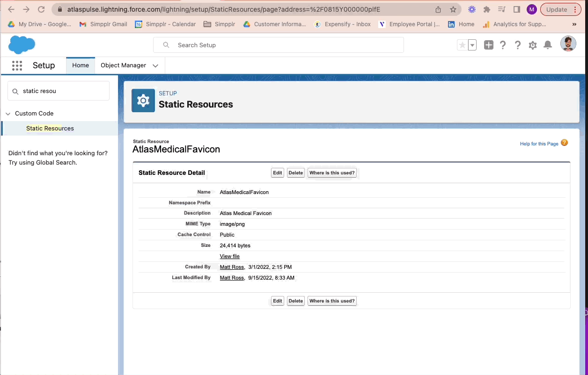Screen dimensions: 588x375
Task: Click the bottom Delete button
Action: tap(296, 301)
